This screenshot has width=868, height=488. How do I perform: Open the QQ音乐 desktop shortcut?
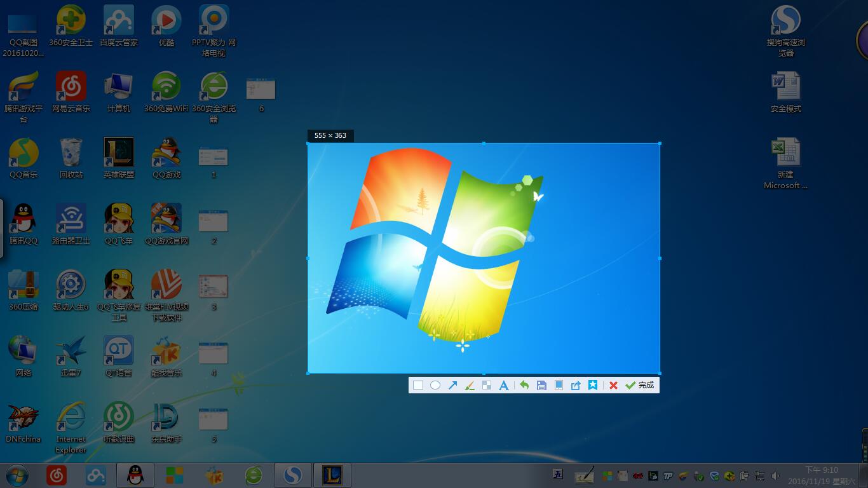pyautogui.click(x=24, y=158)
